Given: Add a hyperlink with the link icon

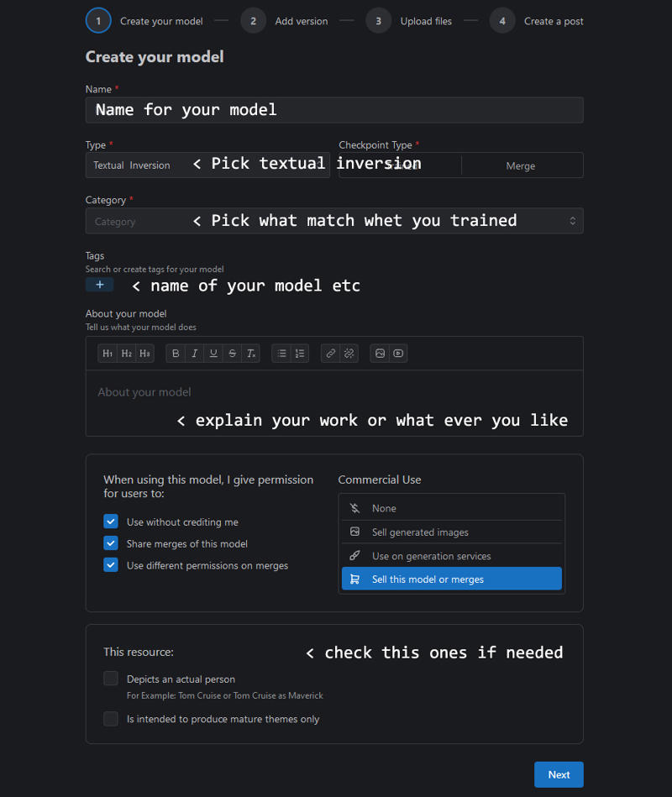Looking at the screenshot, I should click(330, 354).
